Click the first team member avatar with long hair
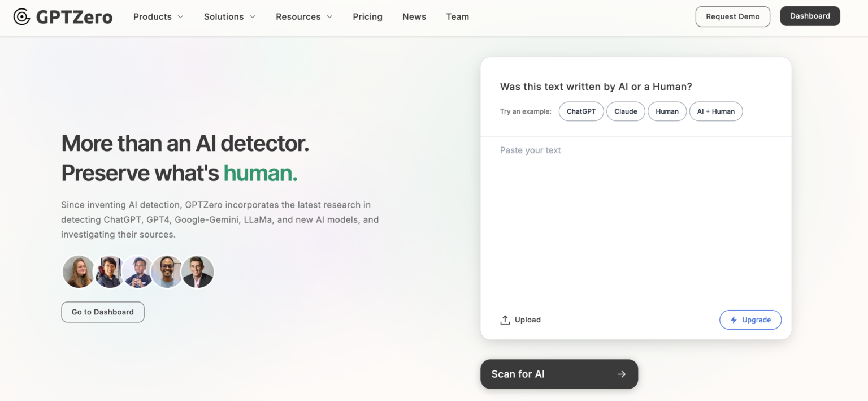This screenshot has width=868, height=401. (x=79, y=272)
